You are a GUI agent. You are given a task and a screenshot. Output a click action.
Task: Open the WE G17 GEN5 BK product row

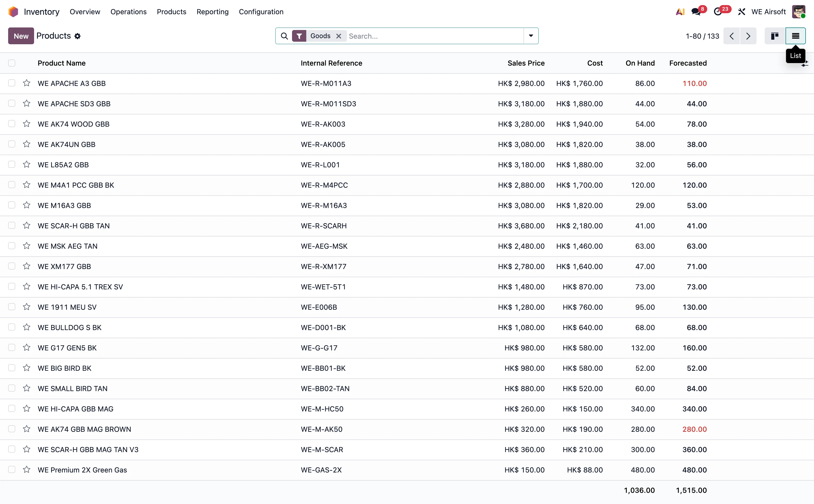tap(407, 348)
